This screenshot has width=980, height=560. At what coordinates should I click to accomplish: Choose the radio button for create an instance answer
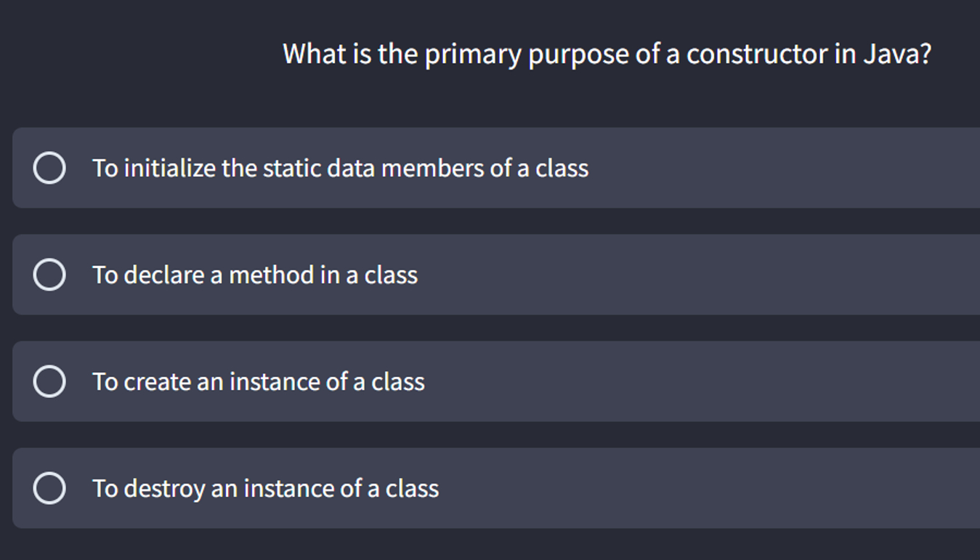[x=49, y=381]
